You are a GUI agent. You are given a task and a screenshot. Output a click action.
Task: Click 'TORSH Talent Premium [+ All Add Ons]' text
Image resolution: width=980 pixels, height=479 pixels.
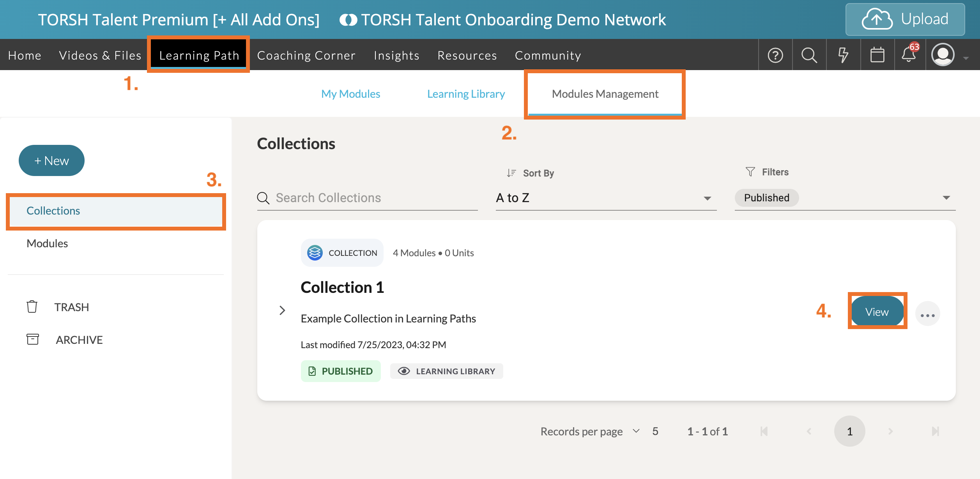(179, 20)
